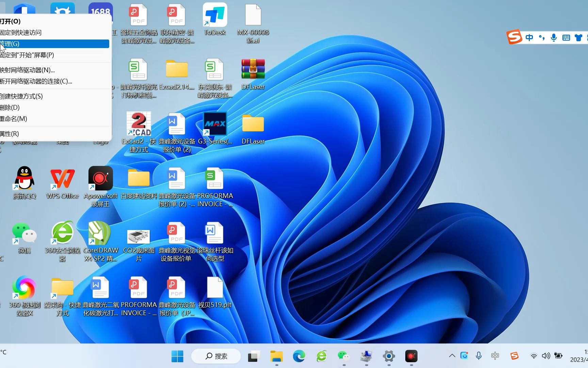Click Sogou toolbar S logo
This screenshot has width=588, height=368.
tap(514, 37)
